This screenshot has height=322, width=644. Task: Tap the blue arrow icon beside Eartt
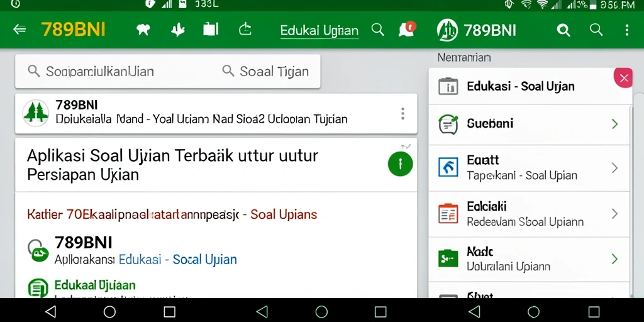[x=448, y=167]
